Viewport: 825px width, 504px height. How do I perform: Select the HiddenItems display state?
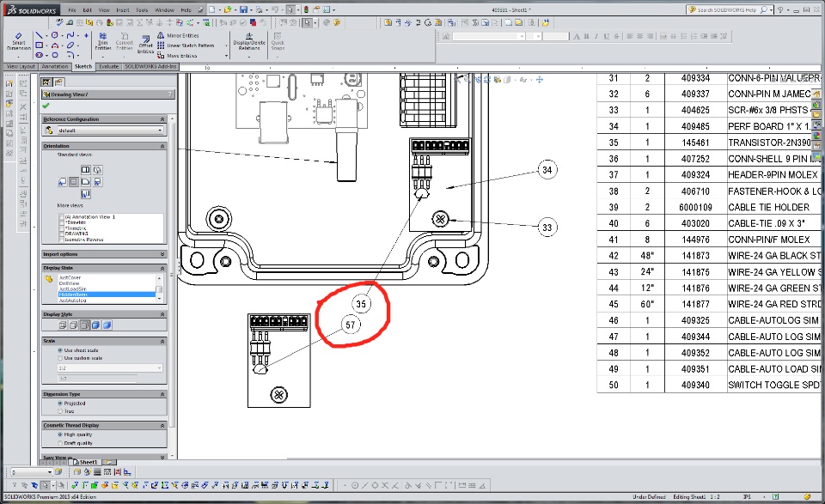point(107,295)
